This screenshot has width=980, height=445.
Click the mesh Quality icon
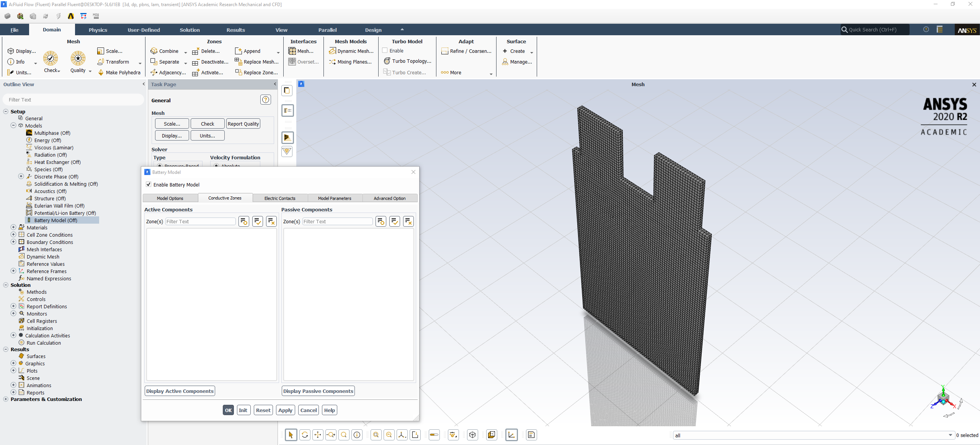point(78,58)
